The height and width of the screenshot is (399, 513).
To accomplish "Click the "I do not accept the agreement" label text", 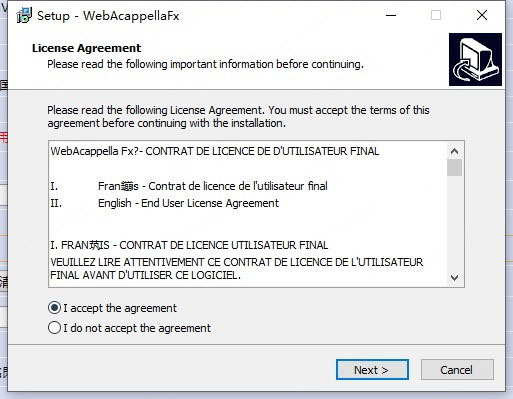I will pos(137,328).
